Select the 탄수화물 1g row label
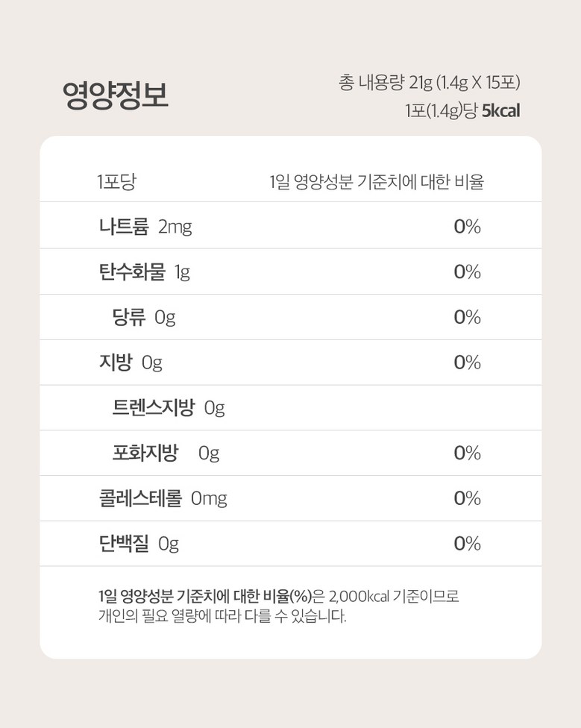Screen dimensions: 581x728 [144, 272]
